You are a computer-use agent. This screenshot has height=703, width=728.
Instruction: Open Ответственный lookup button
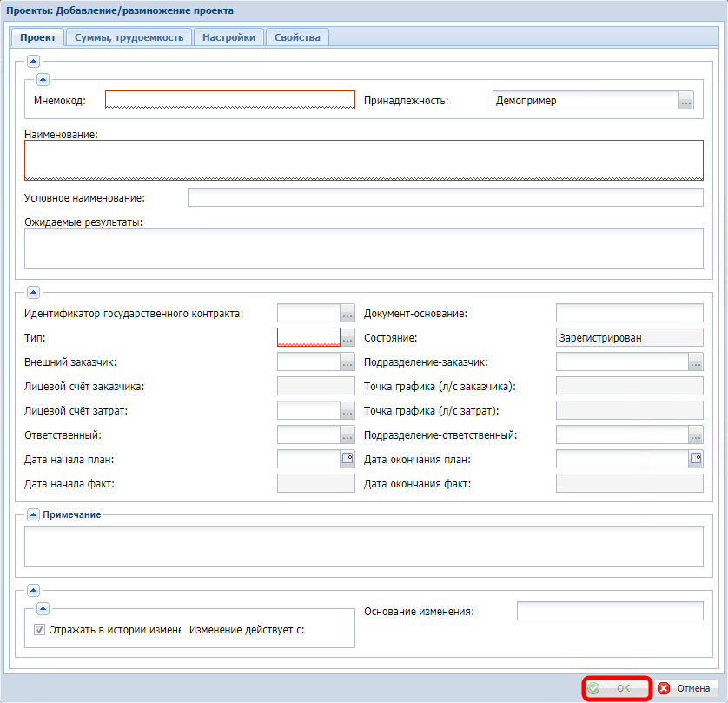click(347, 434)
